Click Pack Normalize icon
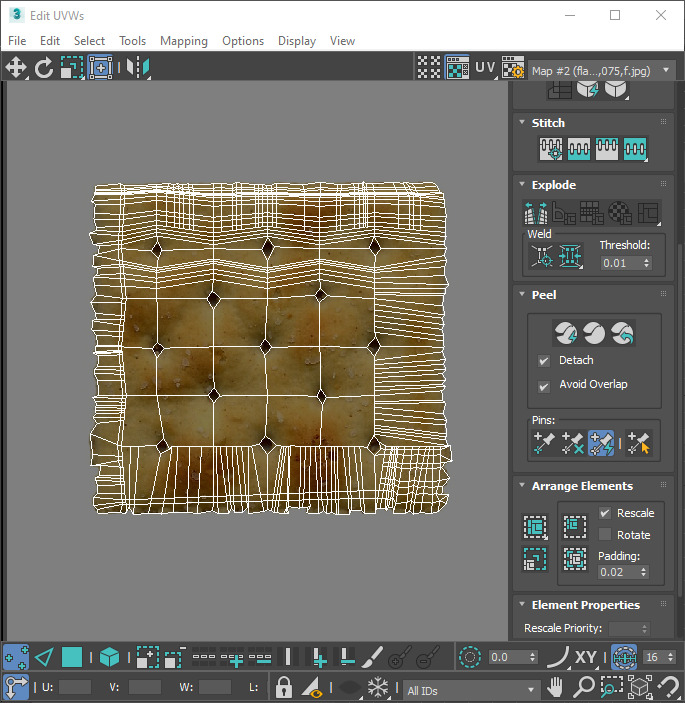 point(575,560)
